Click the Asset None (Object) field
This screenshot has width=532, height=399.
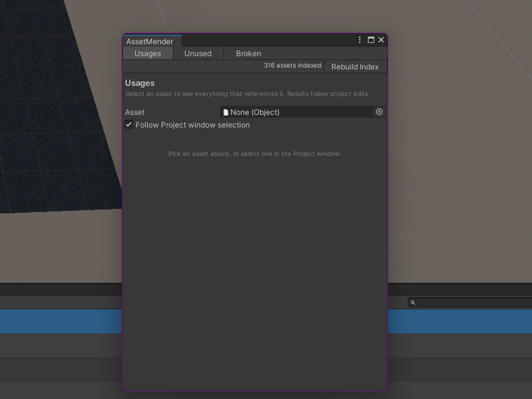pos(303,112)
